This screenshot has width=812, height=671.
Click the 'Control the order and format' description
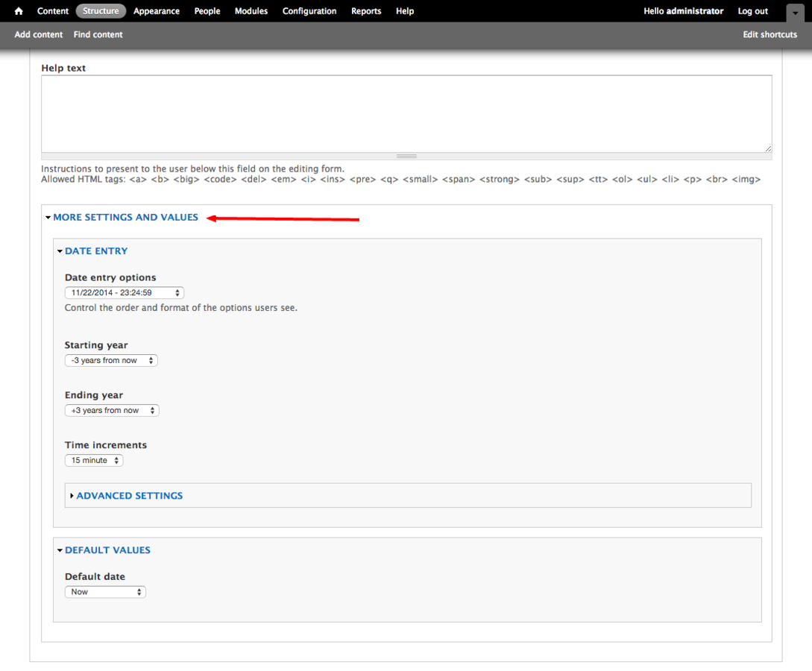point(180,307)
